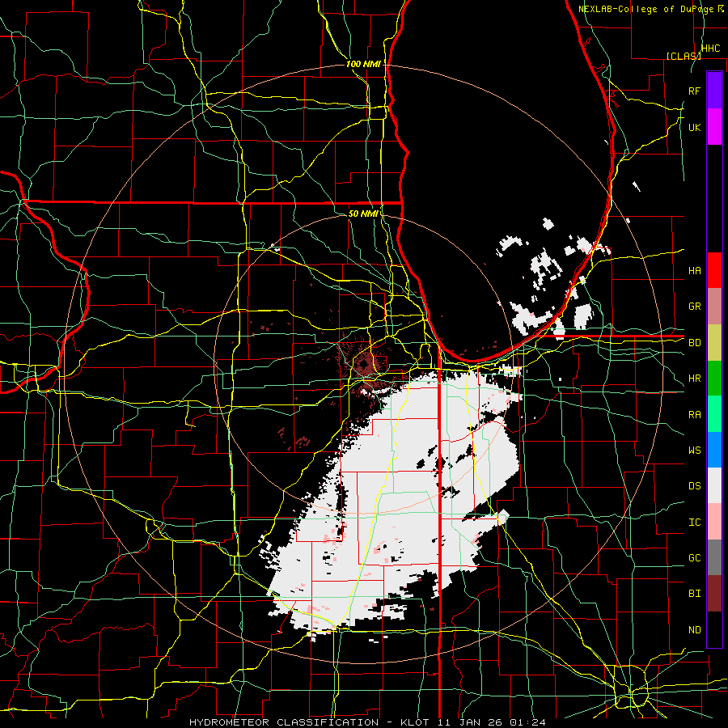Click the 50 NMI range ring label
The image size is (728, 728).
pos(362,214)
